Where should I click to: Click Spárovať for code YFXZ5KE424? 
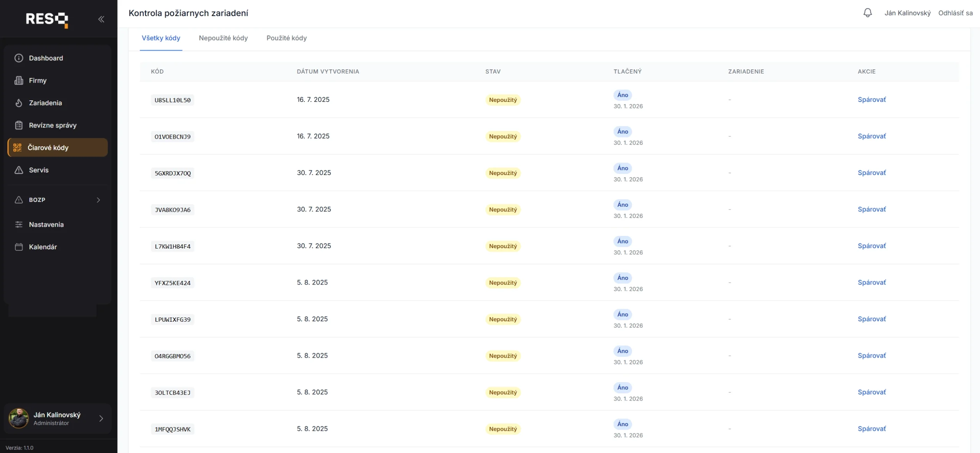click(872, 282)
